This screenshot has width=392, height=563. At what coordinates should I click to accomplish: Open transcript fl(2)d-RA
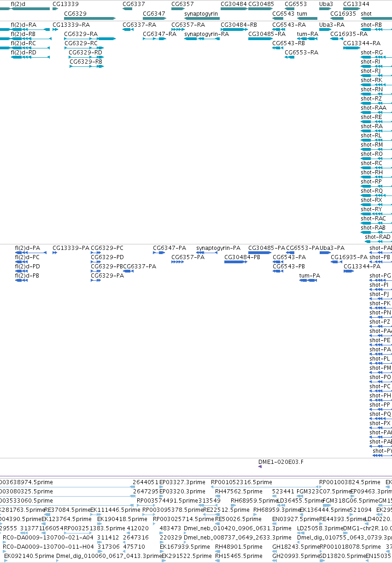(x=23, y=25)
